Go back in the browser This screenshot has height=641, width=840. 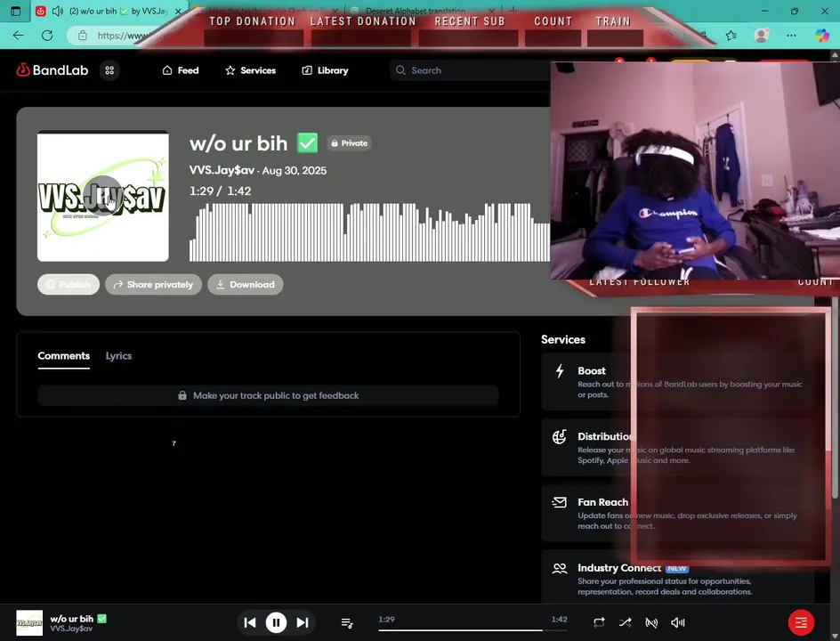(18, 36)
